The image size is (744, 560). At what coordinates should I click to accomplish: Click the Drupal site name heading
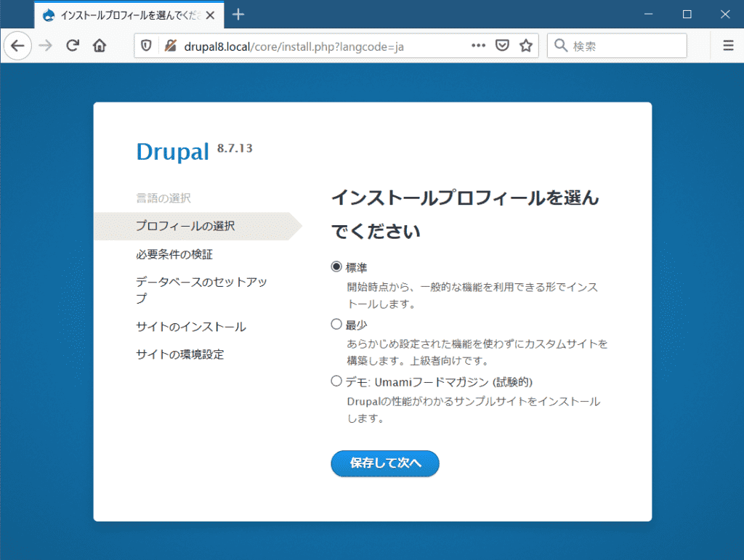(173, 153)
